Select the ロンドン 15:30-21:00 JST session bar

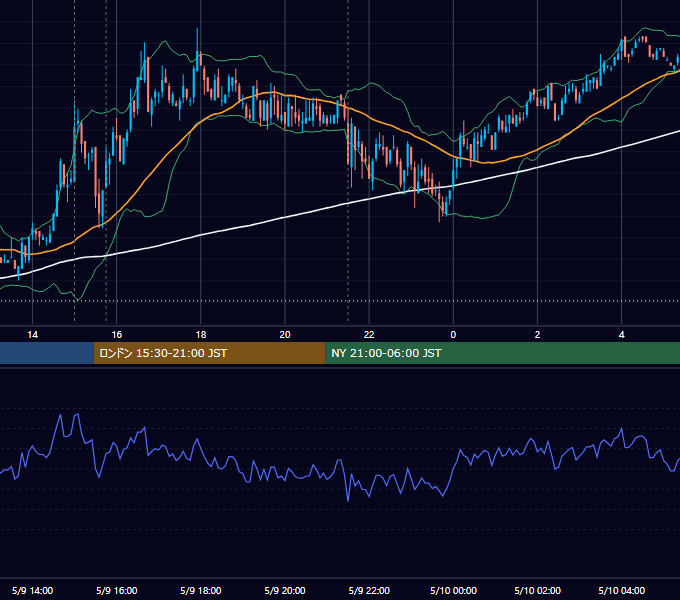coord(209,353)
